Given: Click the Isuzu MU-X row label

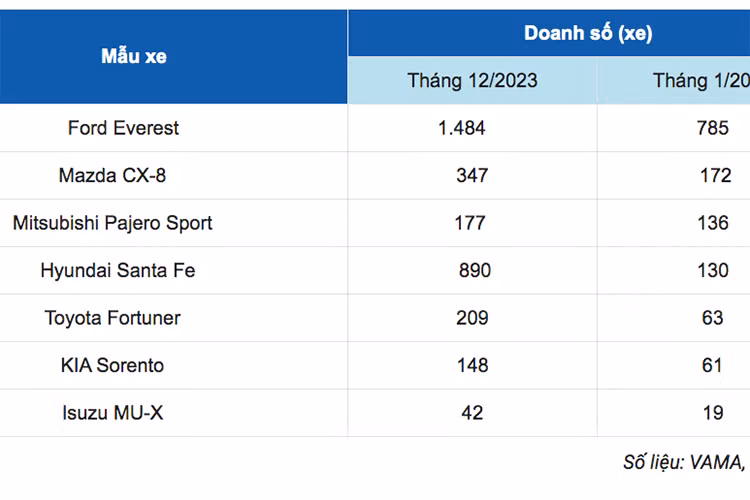Looking at the screenshot, I should (112, 412).
